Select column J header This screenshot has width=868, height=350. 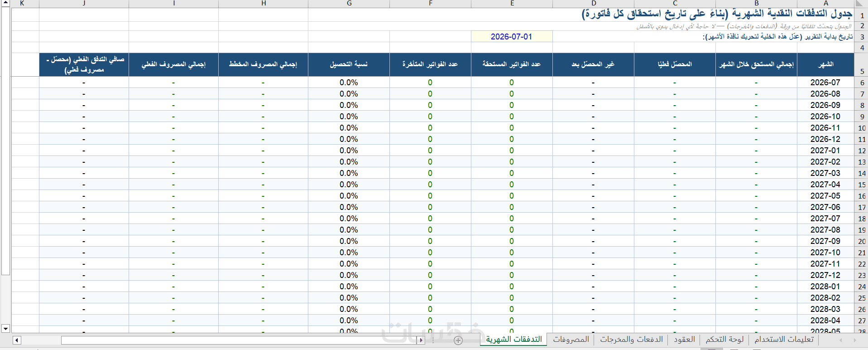click(84, 3)
